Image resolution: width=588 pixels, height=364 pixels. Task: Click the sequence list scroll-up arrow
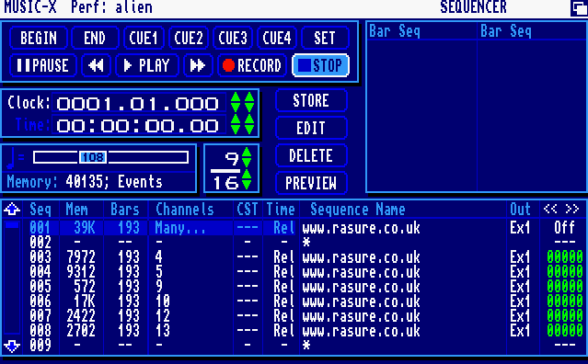tap(12, 209)
